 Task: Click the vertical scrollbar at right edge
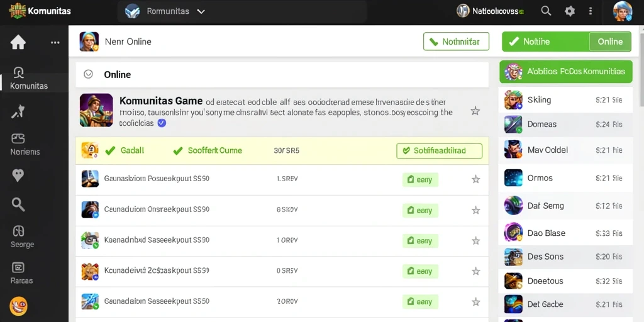(641, 65)
